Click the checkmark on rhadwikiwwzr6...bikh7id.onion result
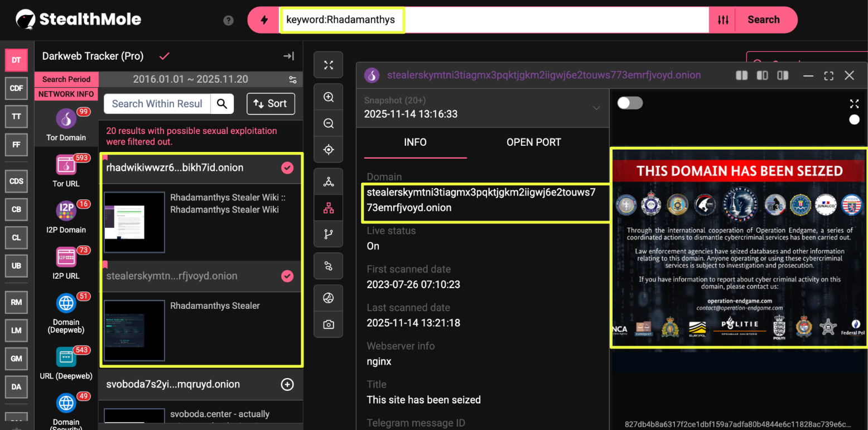The height and width of the screenshot is (430, 868). (x=287, y=167)
